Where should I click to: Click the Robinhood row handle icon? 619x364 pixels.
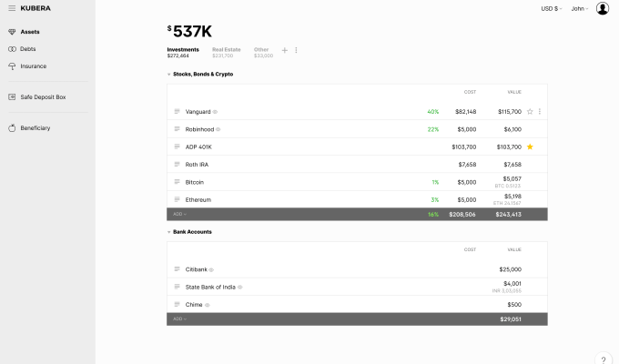pyautogui.click(x=177, y=129)
